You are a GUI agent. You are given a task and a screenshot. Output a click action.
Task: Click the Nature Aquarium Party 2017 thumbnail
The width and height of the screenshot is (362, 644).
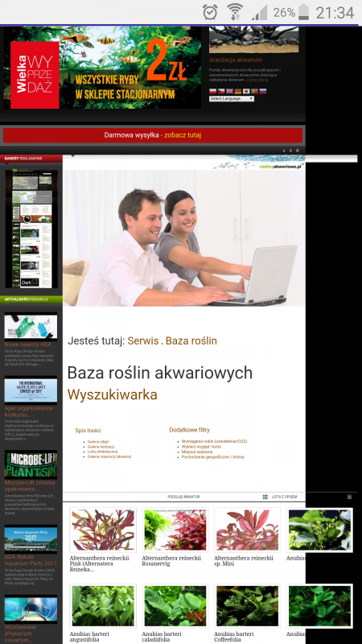point(31,540)
